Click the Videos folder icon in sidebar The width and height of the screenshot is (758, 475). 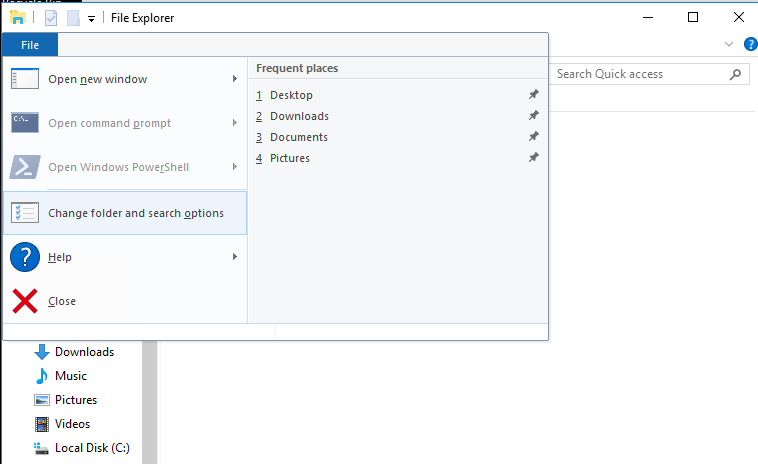pyautogui.click(x=42, y=424)
